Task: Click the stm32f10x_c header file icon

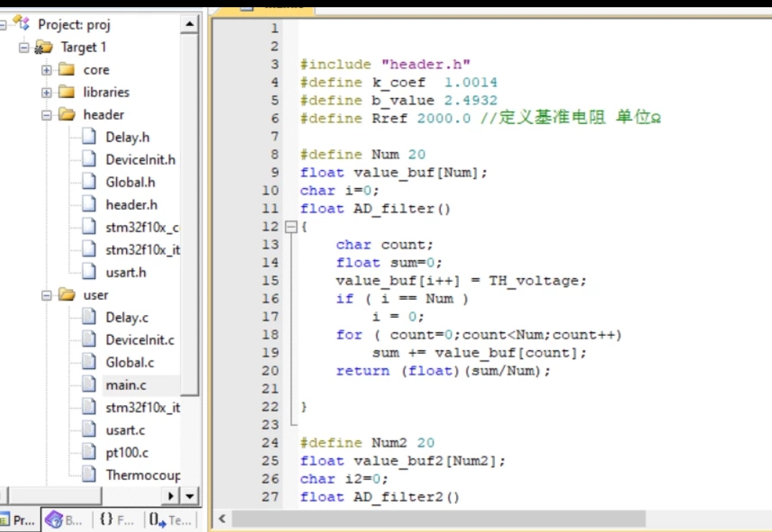Action: tap(89, 227)
